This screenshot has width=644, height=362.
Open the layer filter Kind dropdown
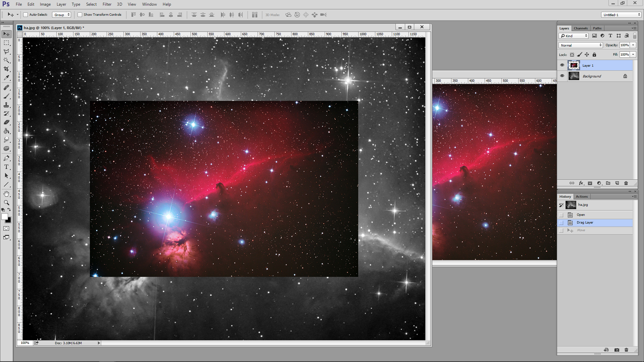pyautogui.click(x=574, y=36)
